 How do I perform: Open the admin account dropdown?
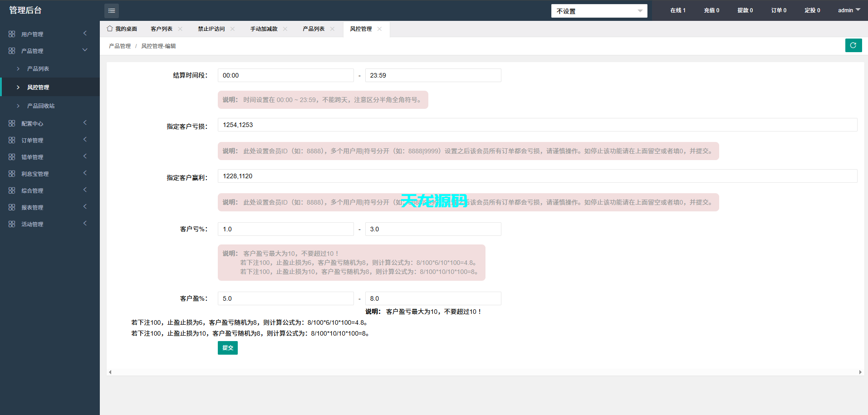click(848, 10)
